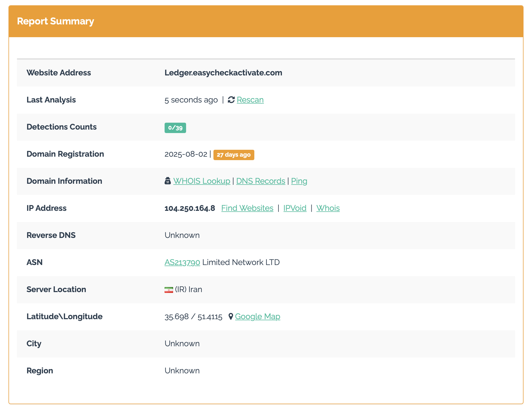Click the Website Address label

point(59,73)
